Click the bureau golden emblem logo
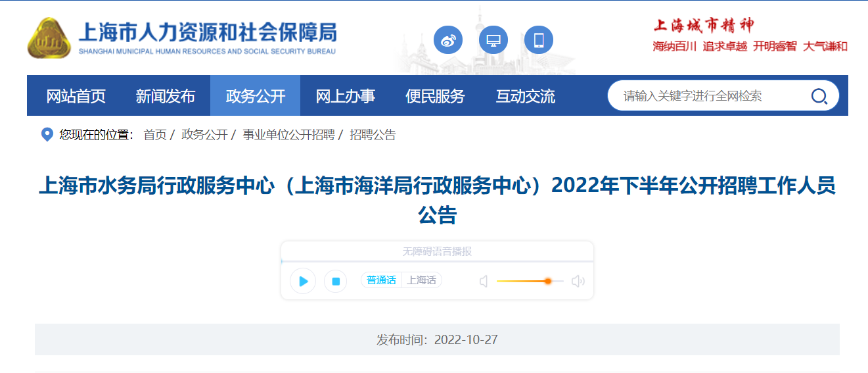 click(49, 37)
